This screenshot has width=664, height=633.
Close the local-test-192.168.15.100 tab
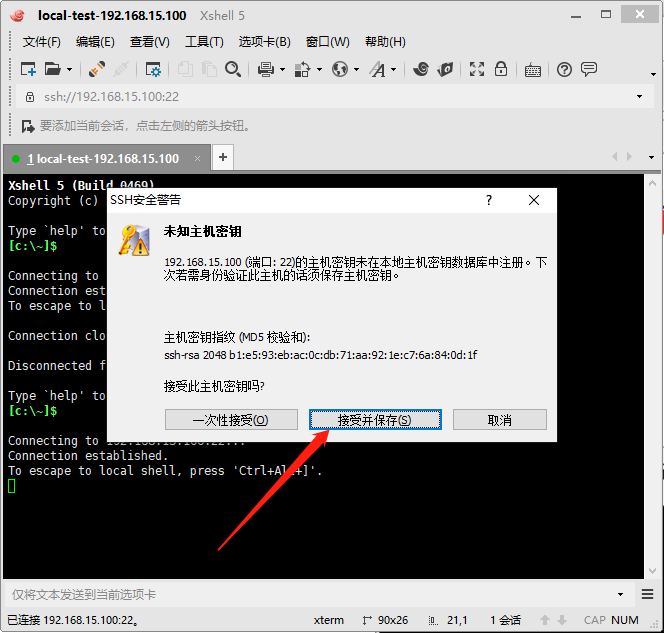197,158
